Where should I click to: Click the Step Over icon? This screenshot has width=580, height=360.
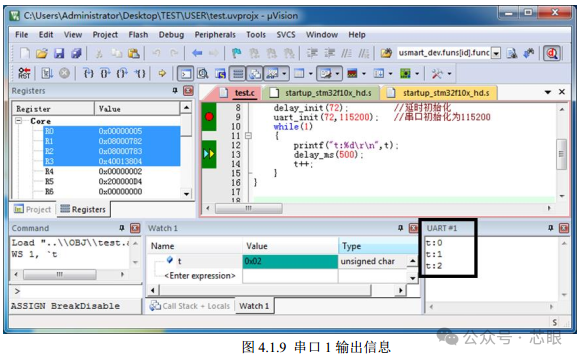coord(105,74)
